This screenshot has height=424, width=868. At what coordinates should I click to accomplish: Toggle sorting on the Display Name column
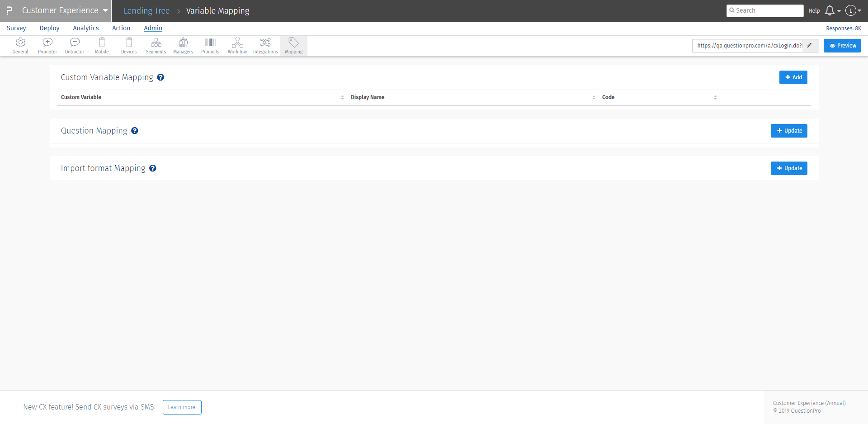pos(594,97)
